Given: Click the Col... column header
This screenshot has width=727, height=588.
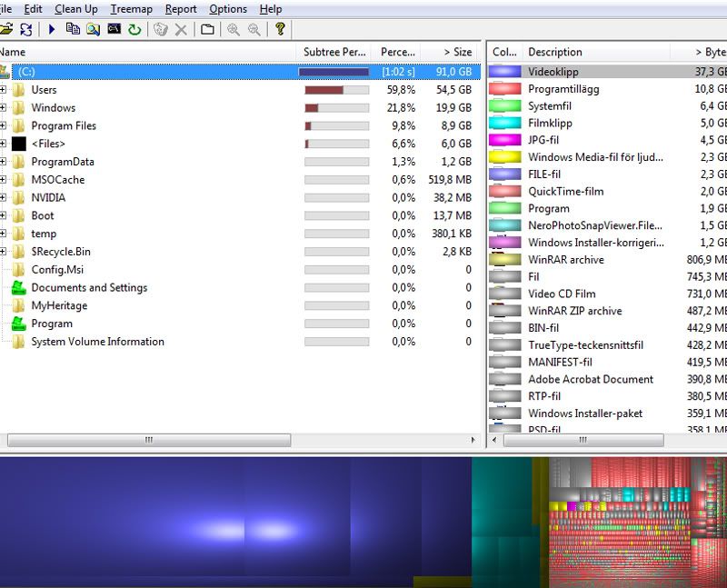Looking at the screenshot, I should click(504, 52).
